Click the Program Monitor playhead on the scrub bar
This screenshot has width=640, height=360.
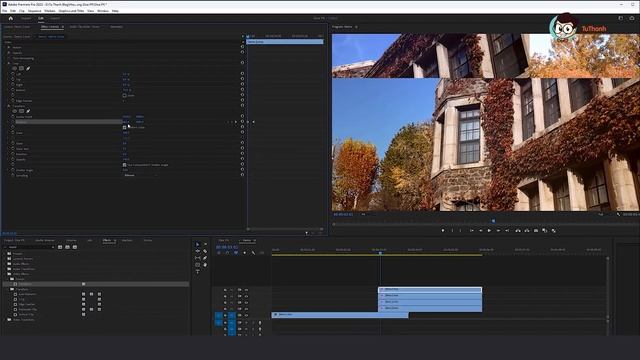click(493, 221)
